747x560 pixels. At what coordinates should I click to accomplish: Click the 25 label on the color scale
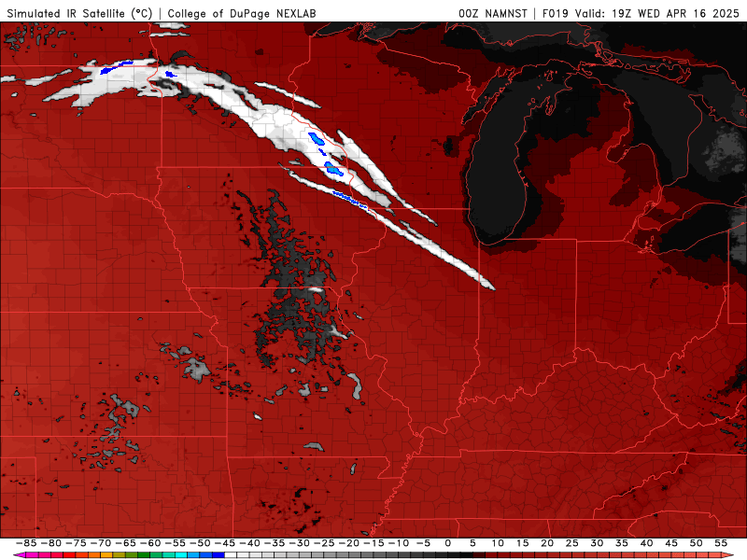(571, 543)
